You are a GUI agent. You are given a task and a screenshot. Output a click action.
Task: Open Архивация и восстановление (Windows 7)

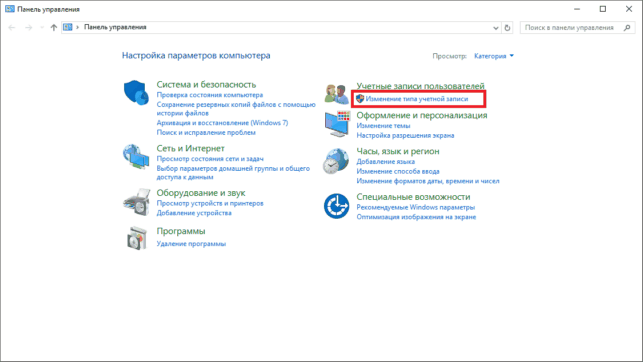pos(222,123)
